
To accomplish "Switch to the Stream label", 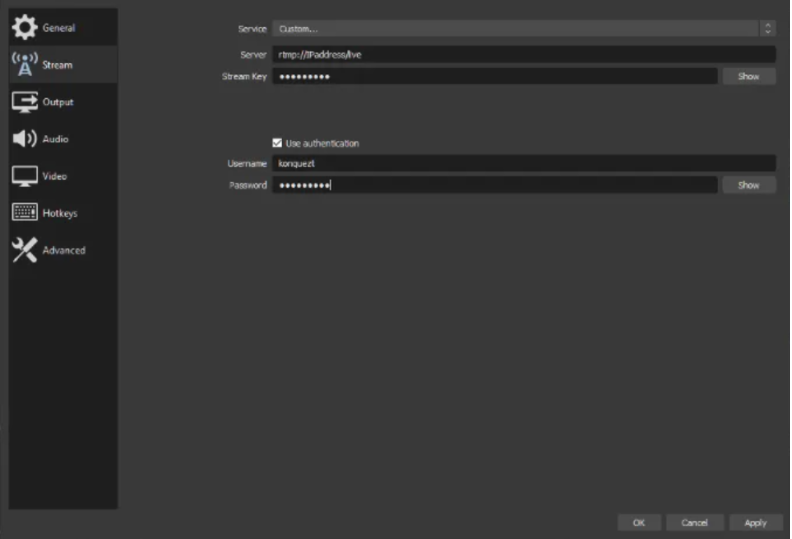I will click(x=57, y=65).
